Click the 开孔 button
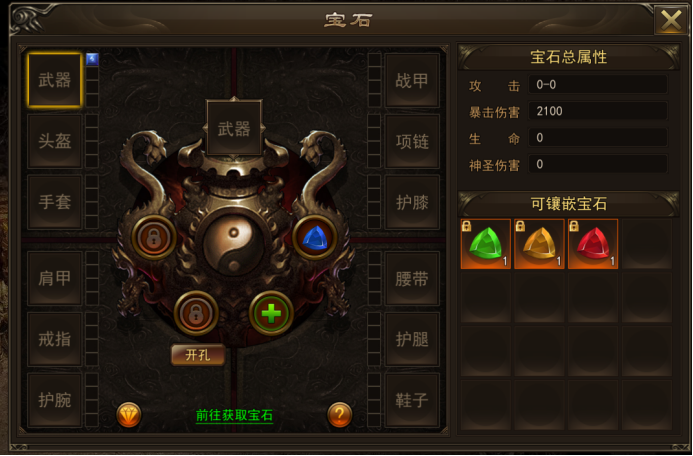The width and height of the screenshot is (693, 456). pyautogui.click(x=198, y=355)
